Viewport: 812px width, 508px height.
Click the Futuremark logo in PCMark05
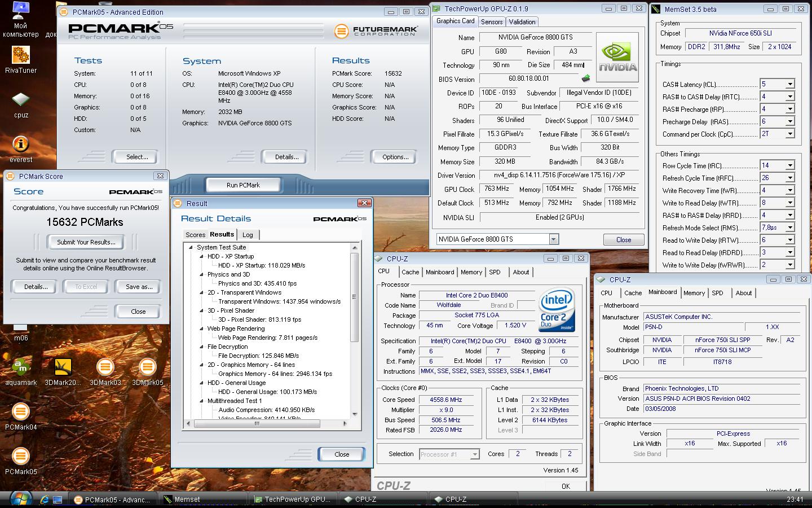(x=376, y=30)
